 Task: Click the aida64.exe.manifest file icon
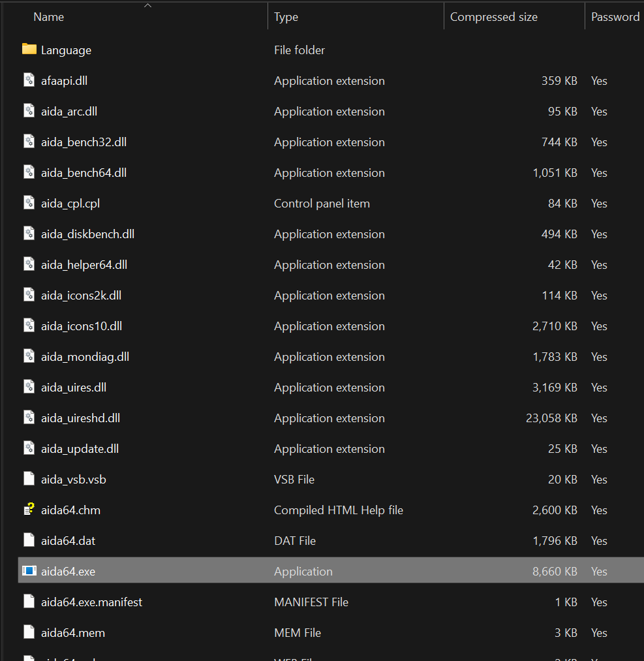[29, 602]
